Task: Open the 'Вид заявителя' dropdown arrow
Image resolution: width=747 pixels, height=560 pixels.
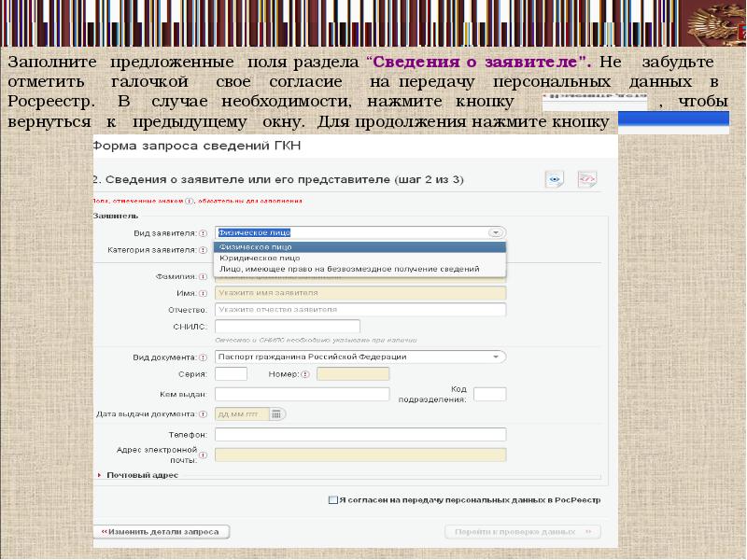Action: 496,233
